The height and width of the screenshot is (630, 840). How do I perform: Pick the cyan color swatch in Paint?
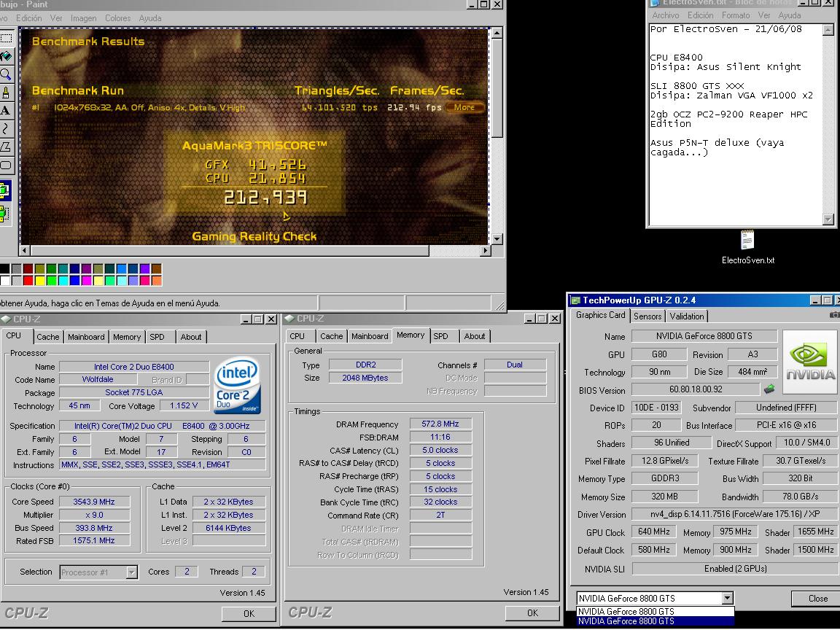pyautogui.click(x=63, y=280)
